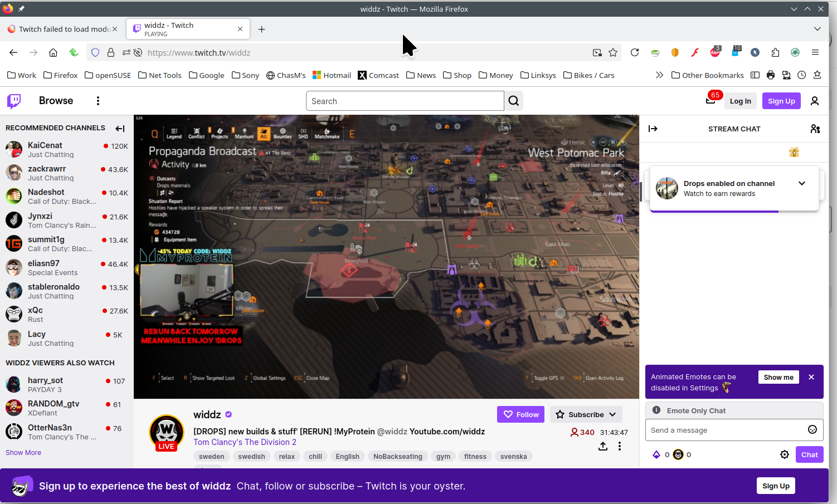Toggle the Firefox sidebar icon
This screenshot has width=837, height=504.
(x=755, y=75)
